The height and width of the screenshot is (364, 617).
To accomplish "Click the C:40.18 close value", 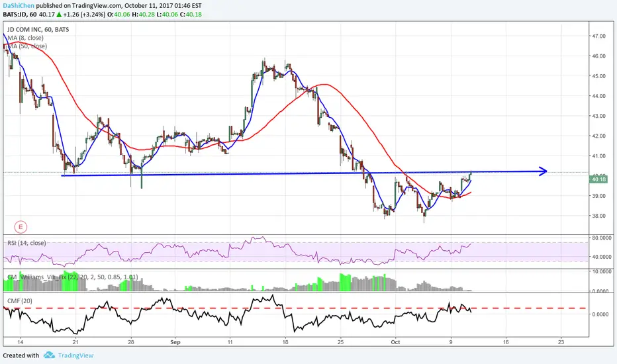I will point(191,15).
